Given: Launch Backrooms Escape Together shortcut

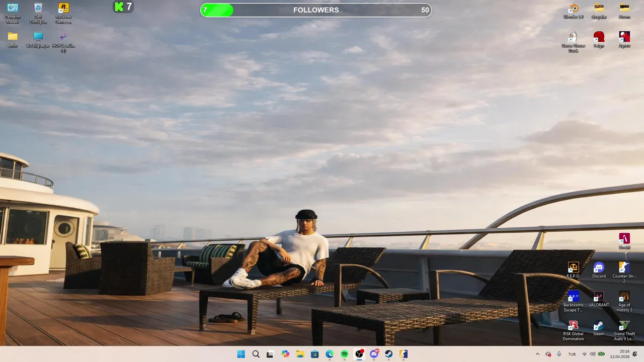Looking at the screenshot, I should (x=573, y=301).
